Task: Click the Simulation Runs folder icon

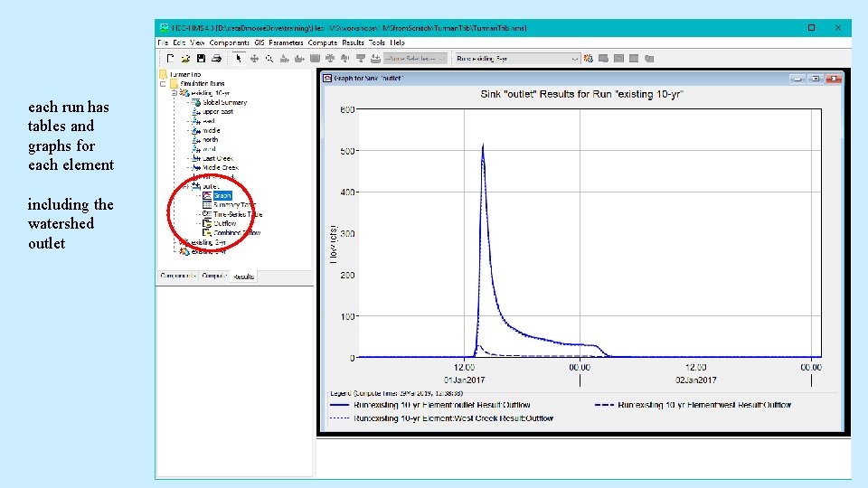Action: tap(174, 83)
